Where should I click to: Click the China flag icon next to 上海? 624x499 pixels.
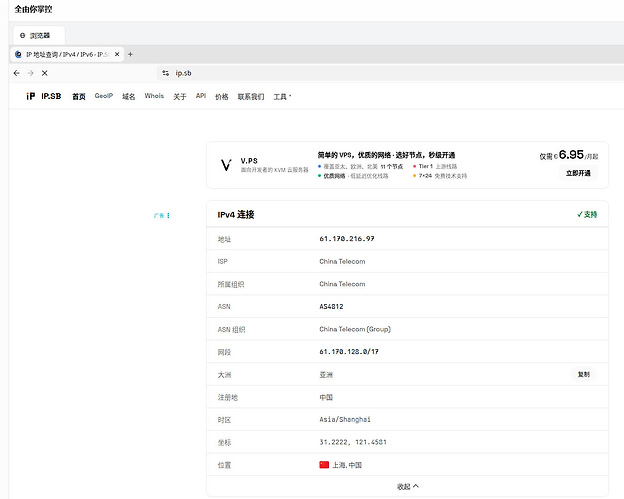(x=324, y=465)
